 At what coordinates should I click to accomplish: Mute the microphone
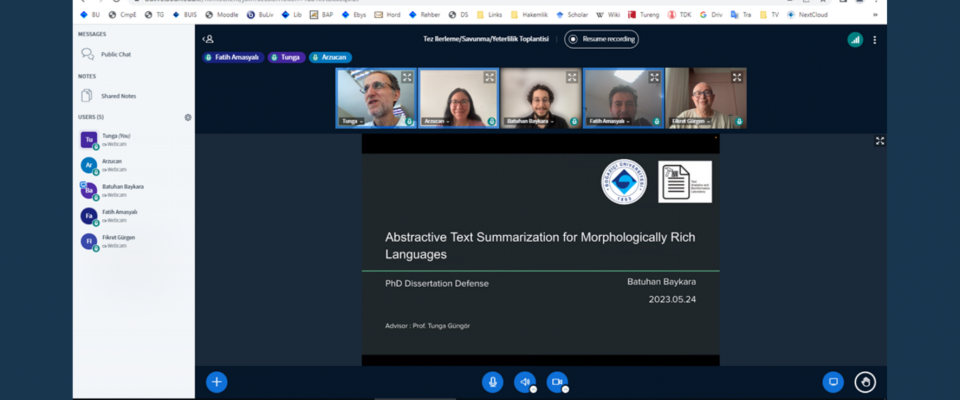(x=492, y=382)
